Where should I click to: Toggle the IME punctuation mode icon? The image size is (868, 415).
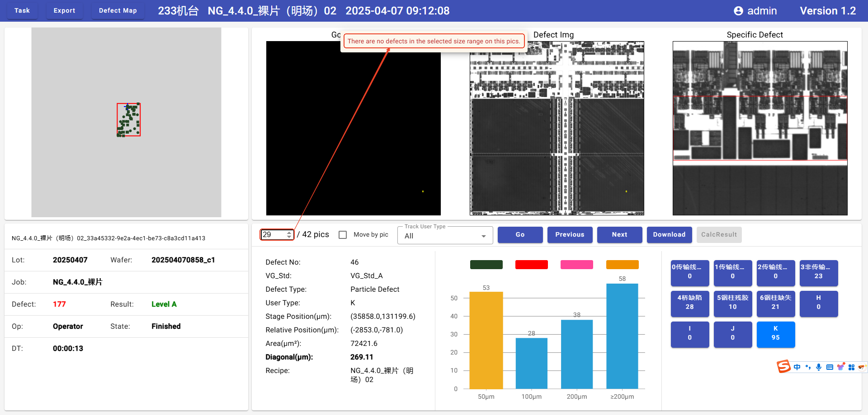(808, 367)
